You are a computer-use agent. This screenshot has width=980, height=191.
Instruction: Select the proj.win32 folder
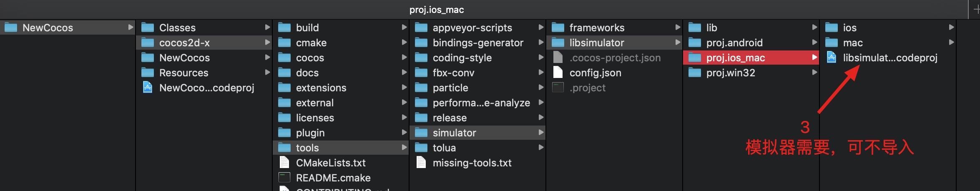[730, 73]
